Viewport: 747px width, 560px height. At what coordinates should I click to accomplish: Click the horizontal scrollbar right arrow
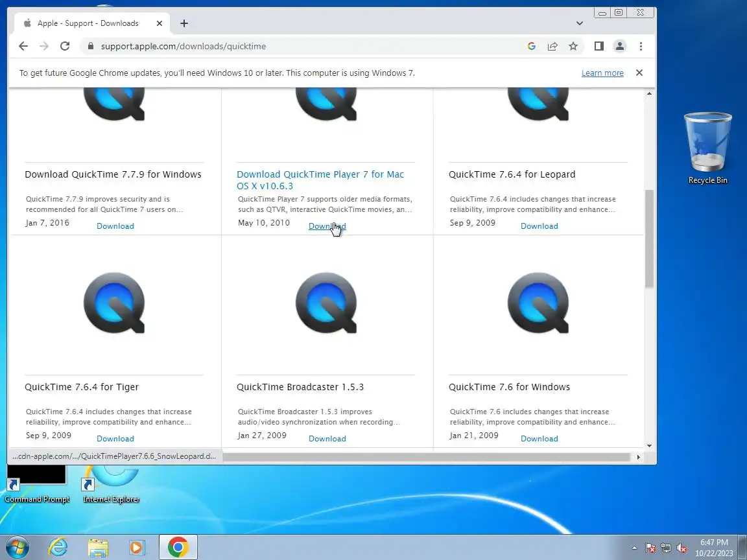[638, 457]
